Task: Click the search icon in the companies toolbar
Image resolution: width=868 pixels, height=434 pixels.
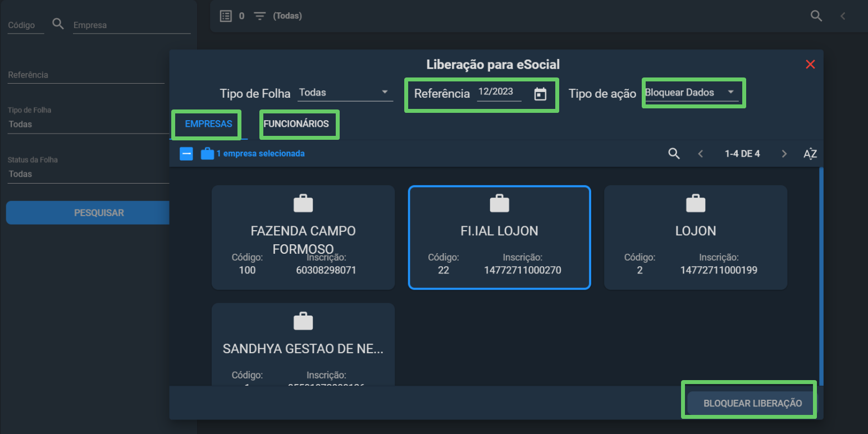Action: [x=674, y=153]
